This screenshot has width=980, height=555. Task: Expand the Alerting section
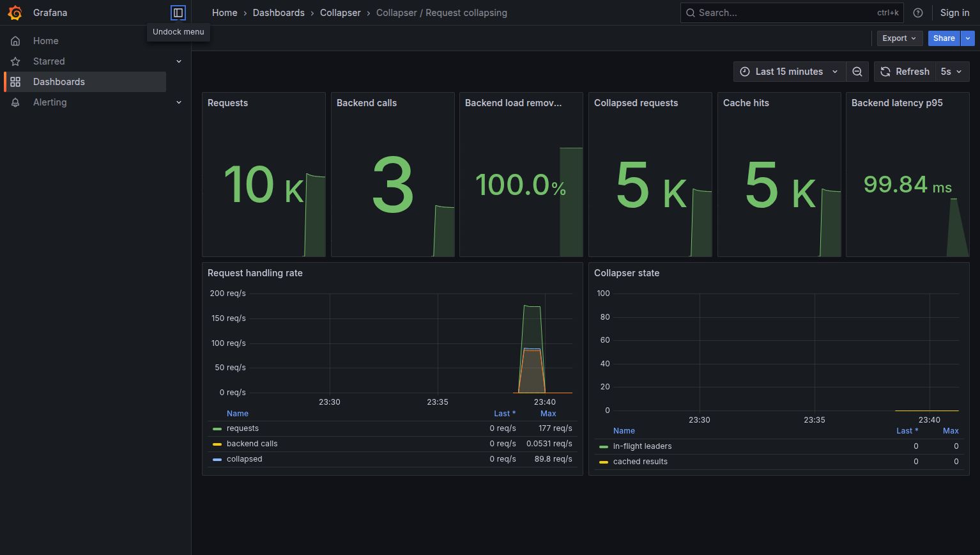point(179,102)
